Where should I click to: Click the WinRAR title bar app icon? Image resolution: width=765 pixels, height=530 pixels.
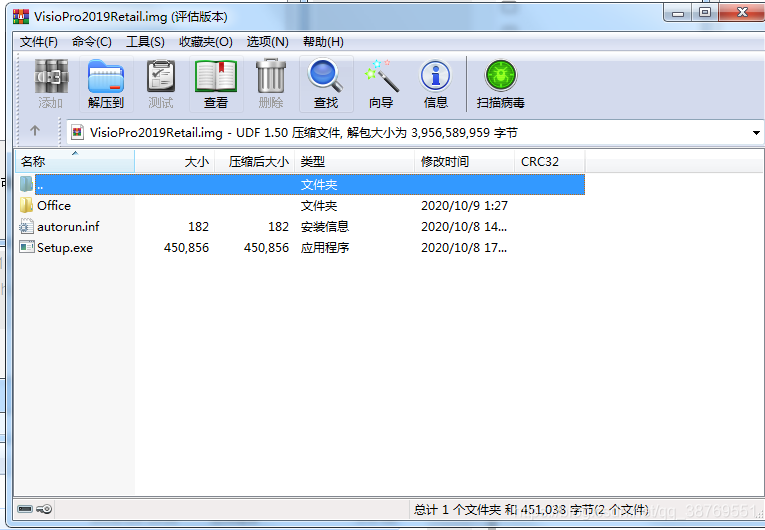[21, 16]
